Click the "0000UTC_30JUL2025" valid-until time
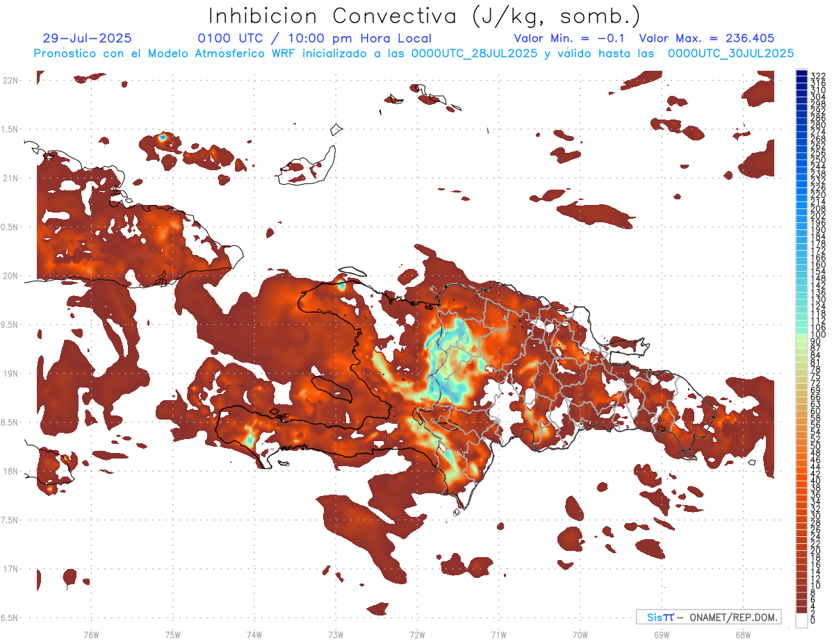Viewport: 834px width, 644px height. tap(730, 53)
